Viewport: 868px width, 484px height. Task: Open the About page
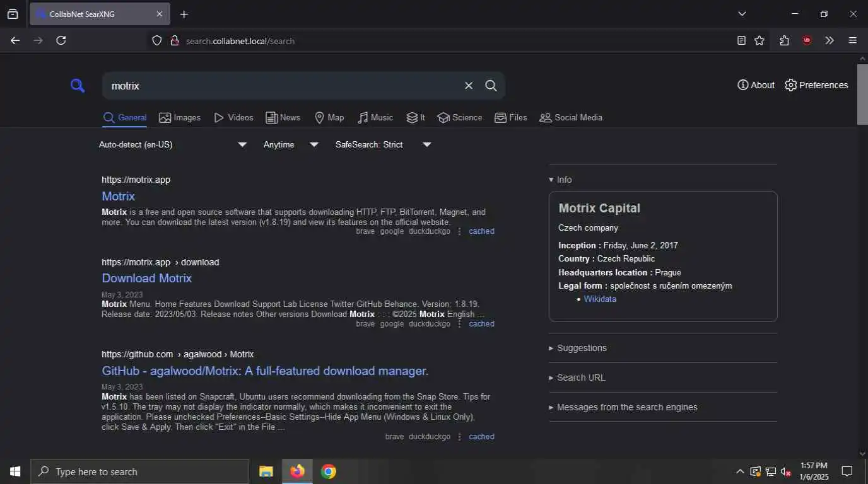click(x=756, y=85)
